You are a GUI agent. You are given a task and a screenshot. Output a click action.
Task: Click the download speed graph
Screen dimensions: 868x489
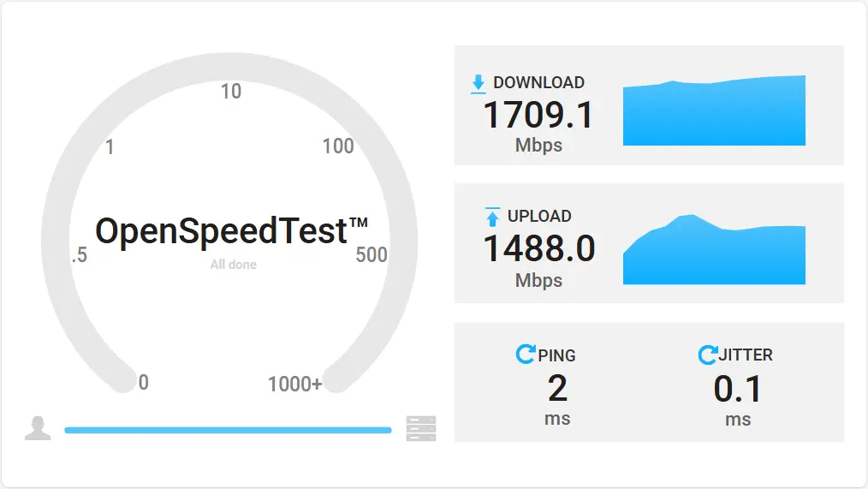[714, 110]
